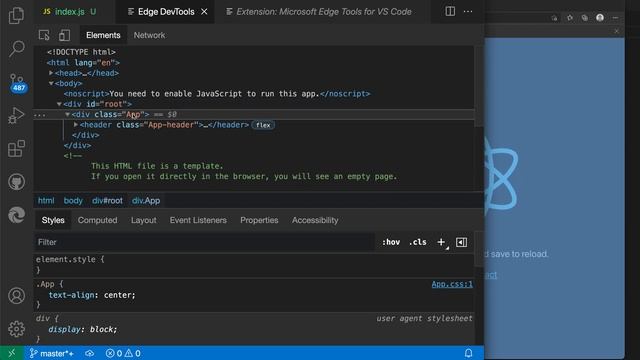Add a new style rule
The width and height of the screenshot is (640, 360).
coord(441,242)
